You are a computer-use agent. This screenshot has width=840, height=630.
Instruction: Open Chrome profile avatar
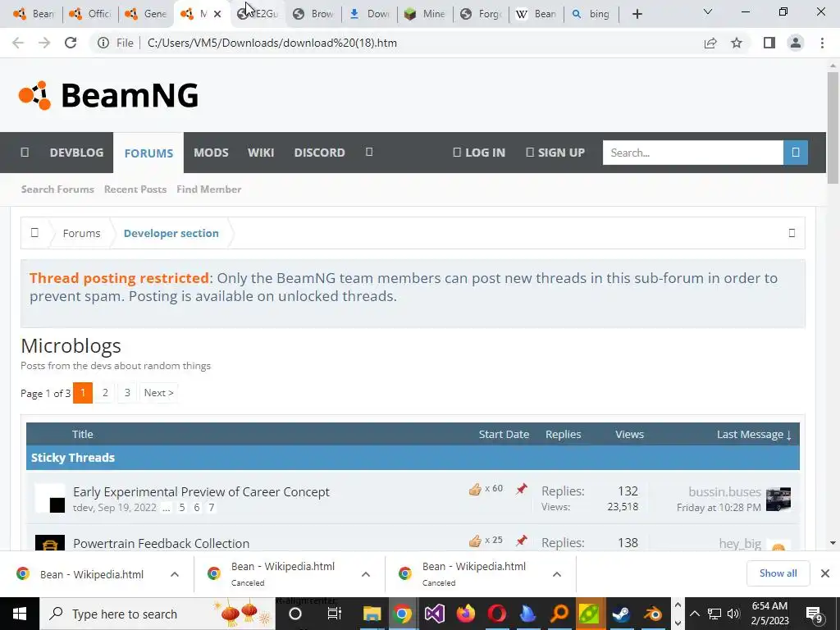point(796,43)
